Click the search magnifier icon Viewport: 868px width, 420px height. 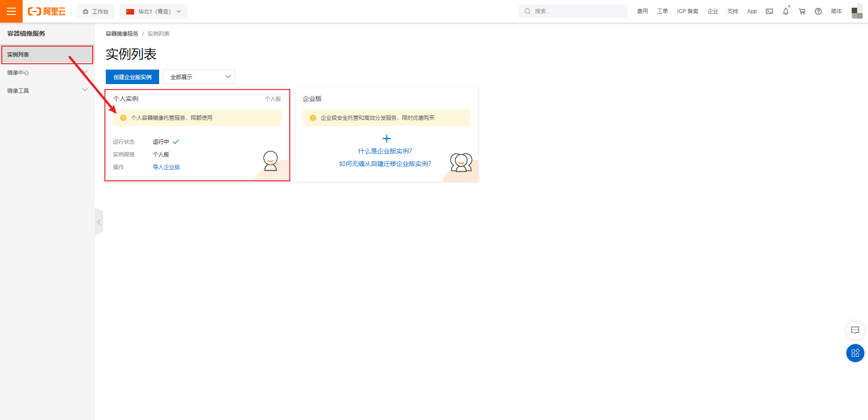(527, 11)
